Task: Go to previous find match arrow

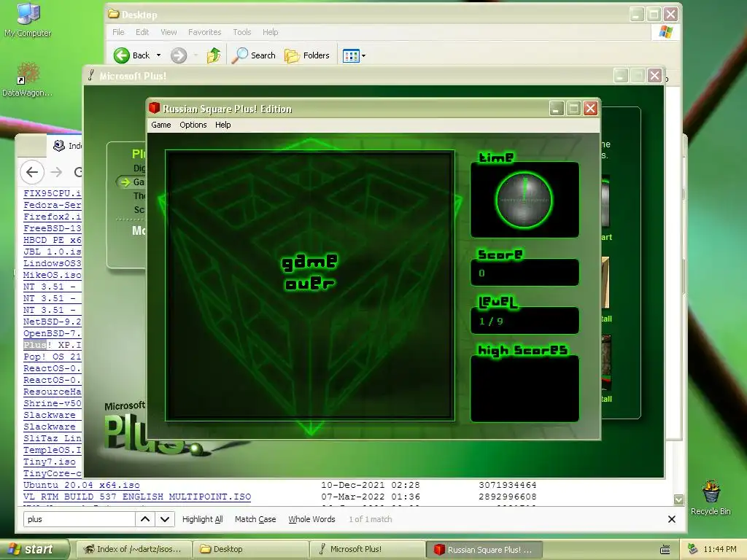Action: [145, 519]
